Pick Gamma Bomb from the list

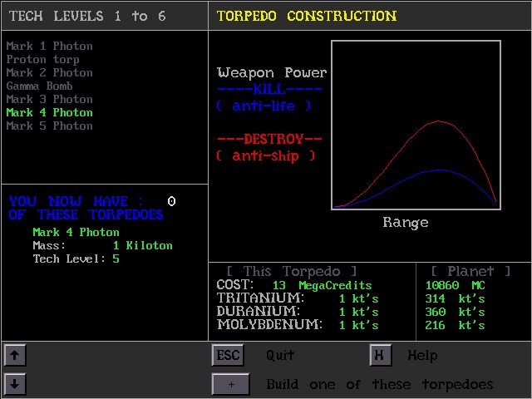[39, 86]
